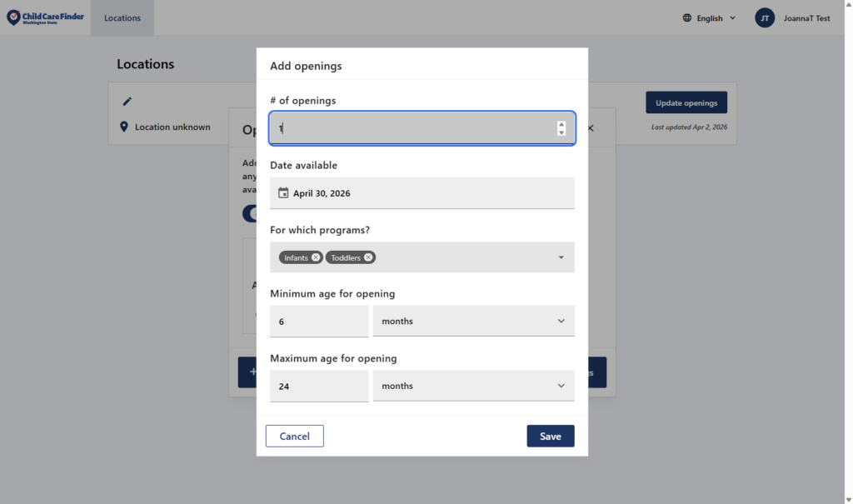Viewport: 853px width, 504px height.
Task: Remove the Toddlers program chip
Action: [x=368, y=257]
